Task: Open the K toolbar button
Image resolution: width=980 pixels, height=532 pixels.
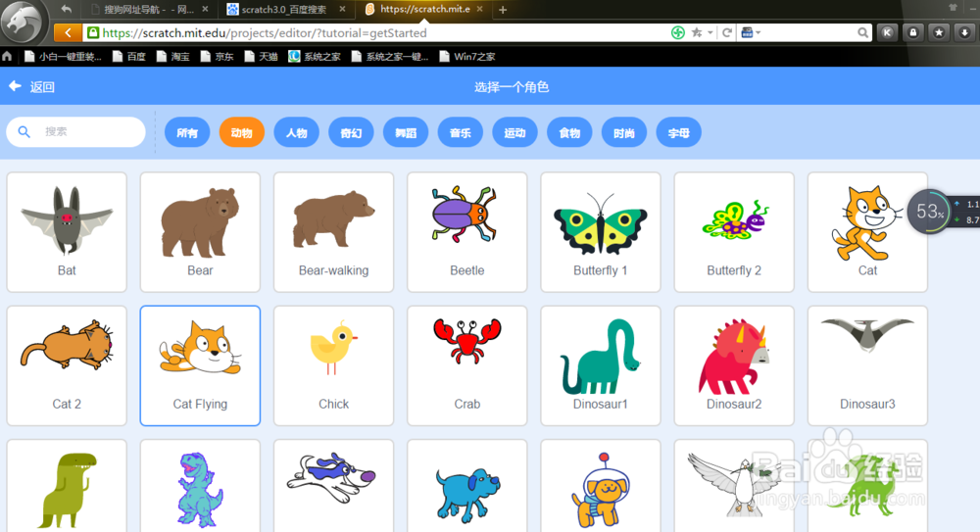Action: 887,32
